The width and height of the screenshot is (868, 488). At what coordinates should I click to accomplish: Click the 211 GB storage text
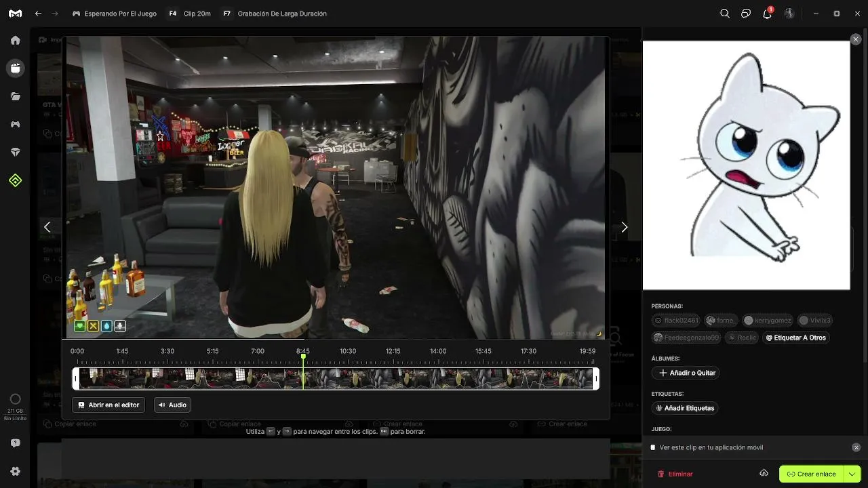pos(15,411)
